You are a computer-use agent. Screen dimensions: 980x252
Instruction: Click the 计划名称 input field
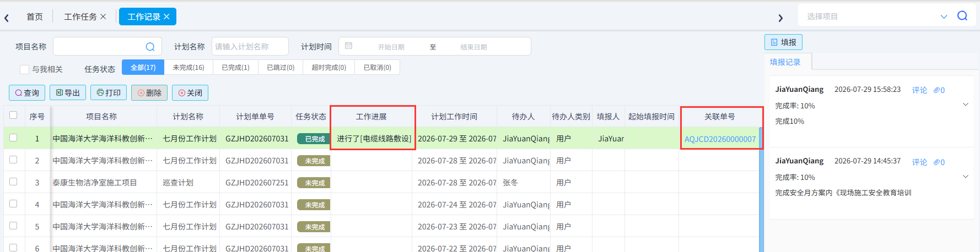pyautogui.click(x=250, y=46)
